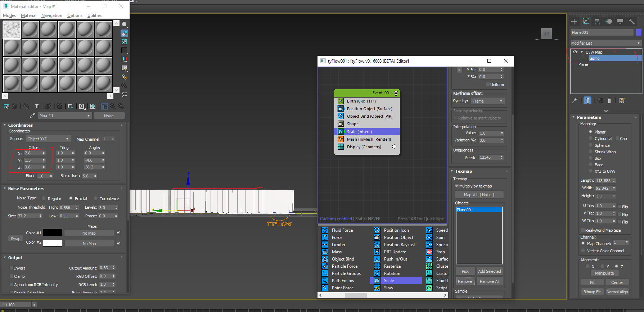Toggle the Backlight icon beside sample slots
Image resolution: width=644 pixels, height=312 pixels.
point(124,33)
